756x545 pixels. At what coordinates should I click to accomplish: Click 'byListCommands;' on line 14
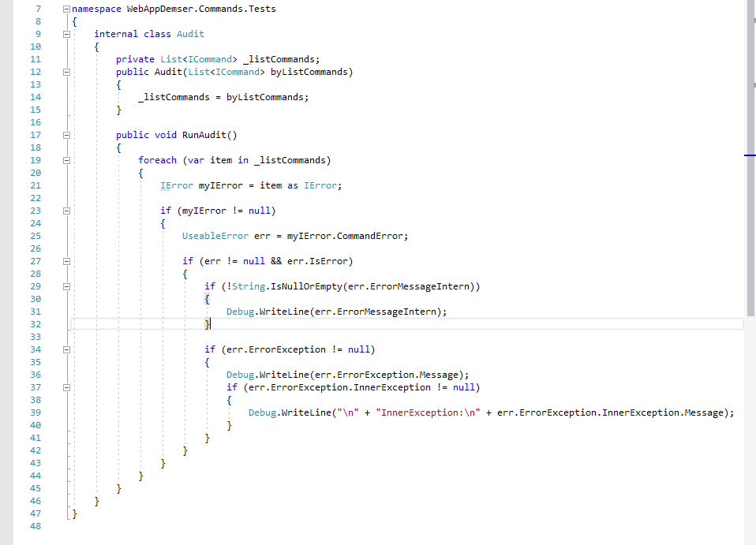[267, 97]
